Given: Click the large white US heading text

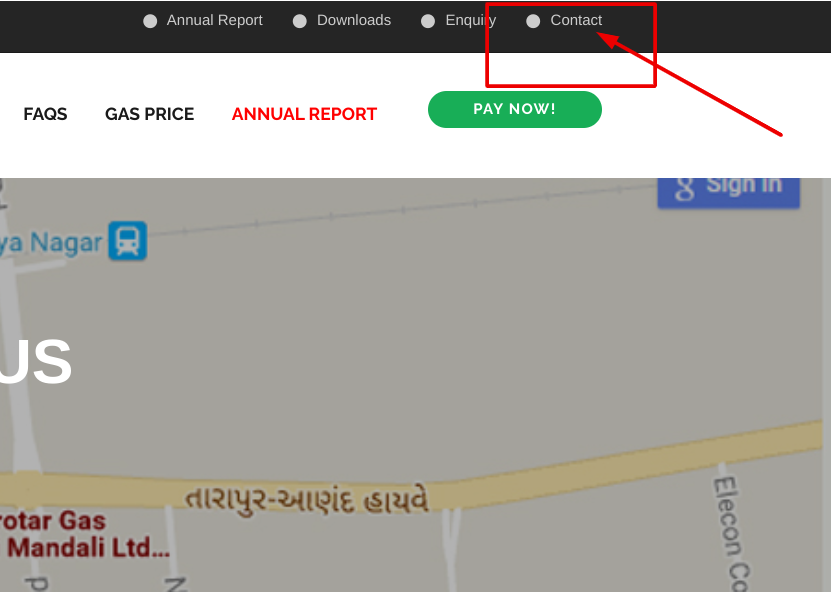Looking at the screenshot, I should coord(36,362).
